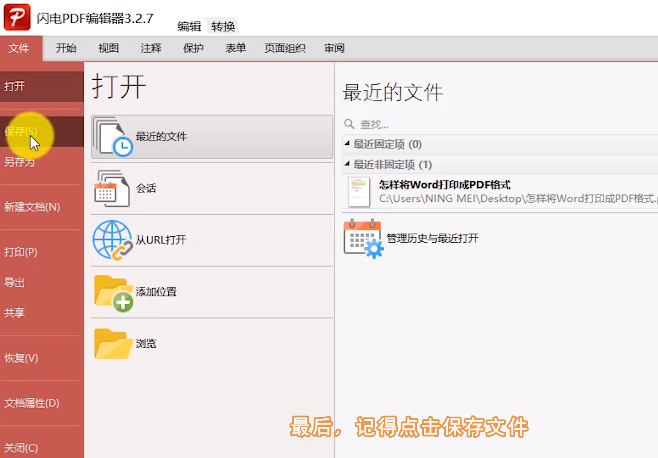Click the 管理历史与最近打开 calendar gear icon

(363, 238)
